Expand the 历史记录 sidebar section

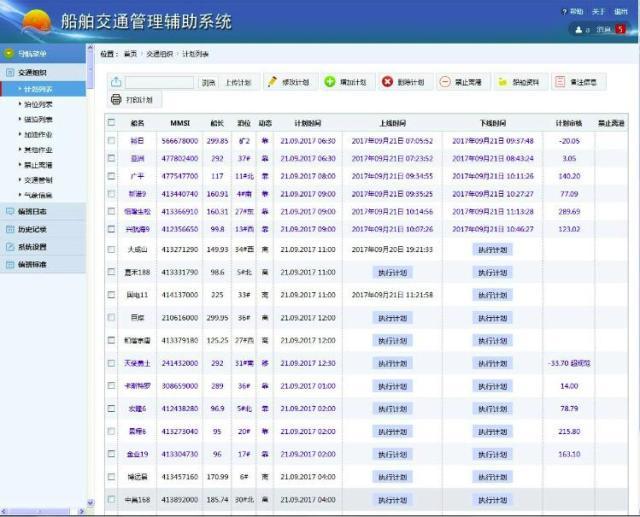pyautogui.click(x=32, y=229)
